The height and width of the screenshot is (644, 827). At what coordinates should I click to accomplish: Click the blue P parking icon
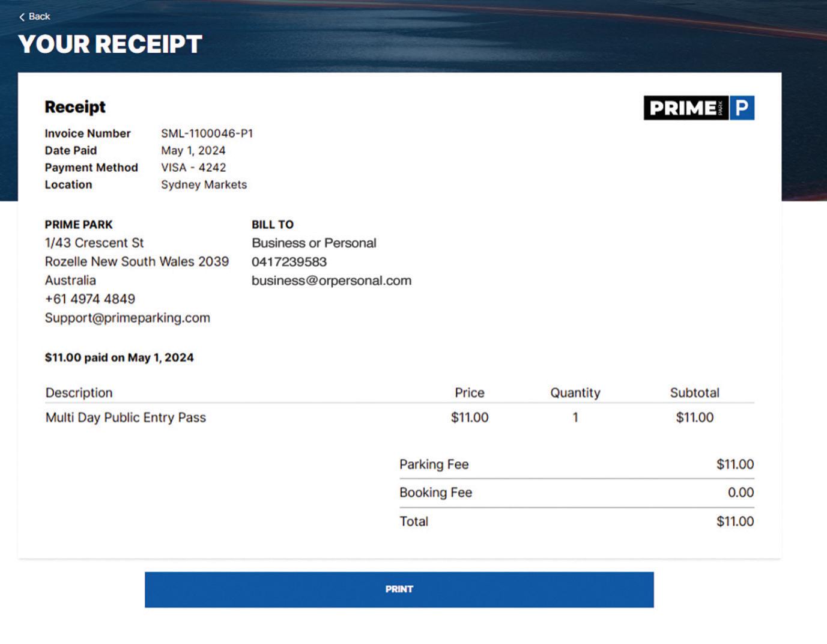point(742,108)
